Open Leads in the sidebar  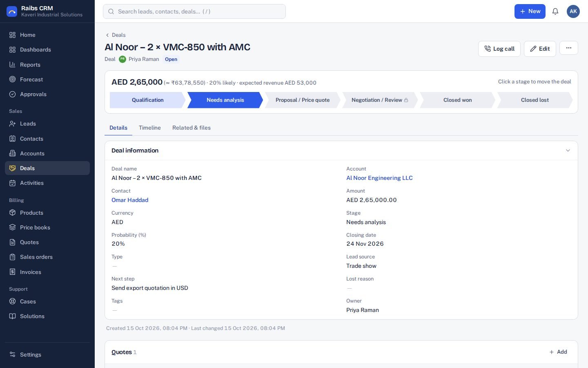(x=47, y=123)
